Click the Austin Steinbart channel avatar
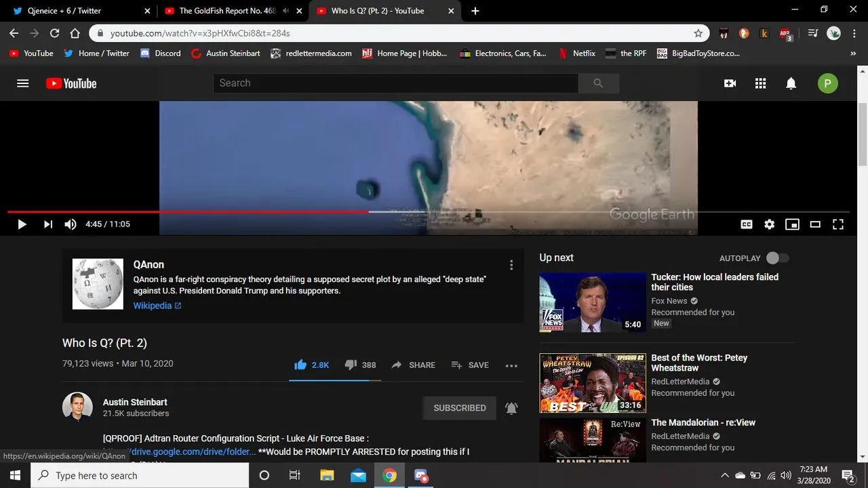The width and height of the screenshot is (868, 488). click(x=77, y=407)
